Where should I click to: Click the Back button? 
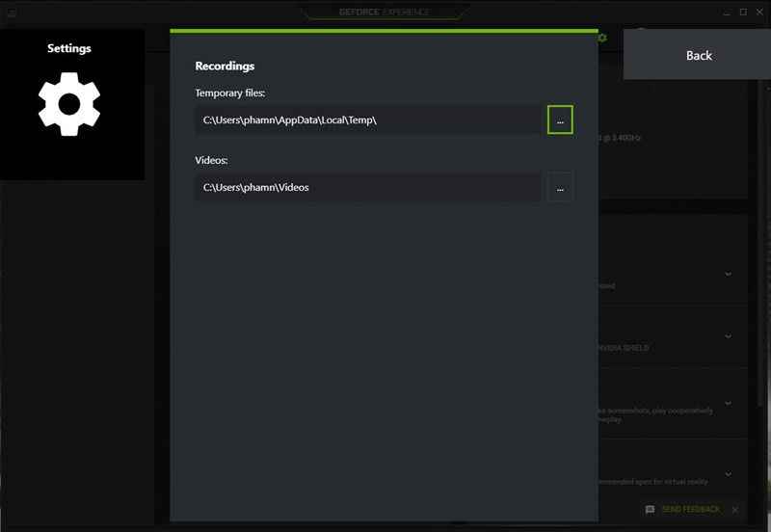[697, 54]
